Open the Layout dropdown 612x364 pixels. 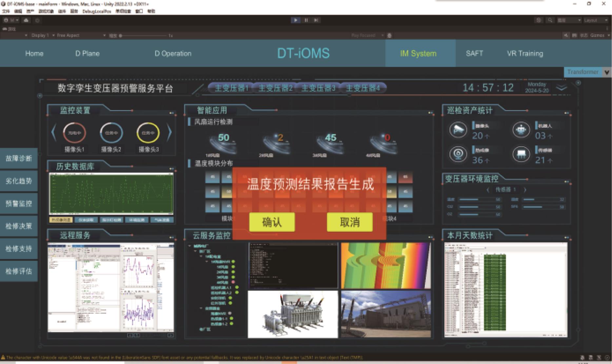tap(596, 20)
